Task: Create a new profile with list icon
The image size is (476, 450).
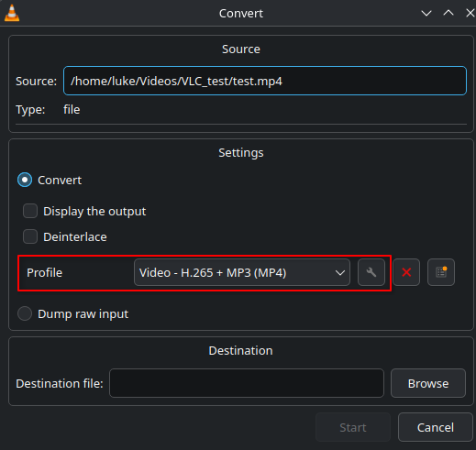Action: [441, 272]
